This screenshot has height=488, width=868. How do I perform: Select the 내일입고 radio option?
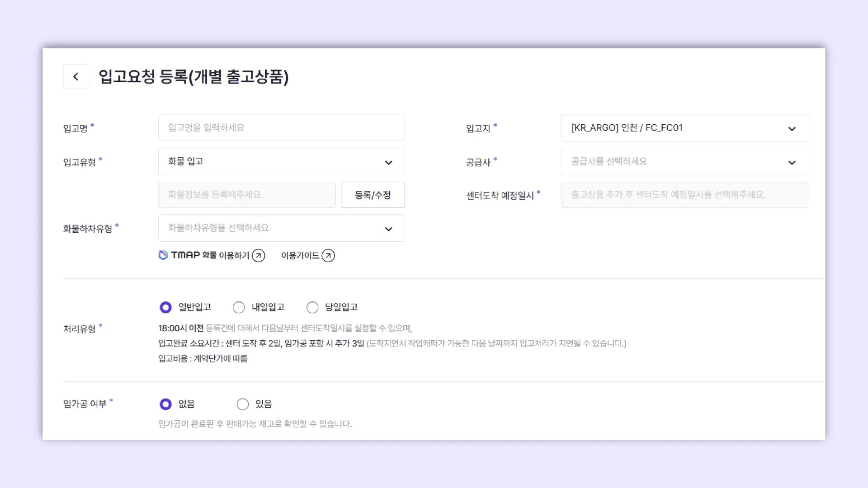click(x=239, y=307)
